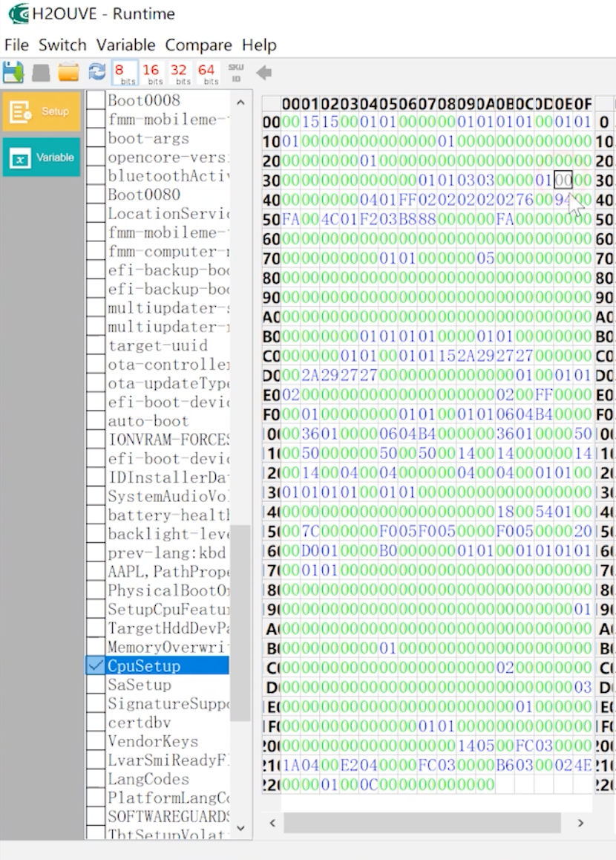Check the LangCodes checkbox
This screenshot has height=860, width=616.
(95, 779)
